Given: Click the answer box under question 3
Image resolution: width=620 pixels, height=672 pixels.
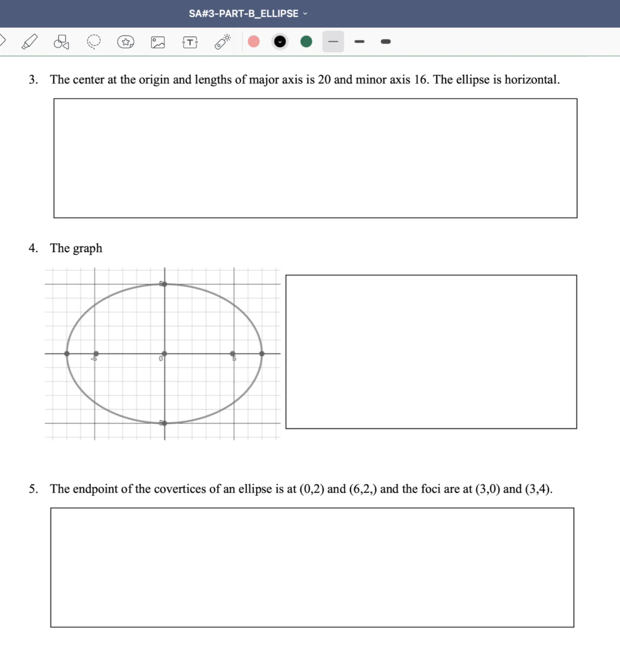Looking at the screenshot, I should click(x=315, y=157).
